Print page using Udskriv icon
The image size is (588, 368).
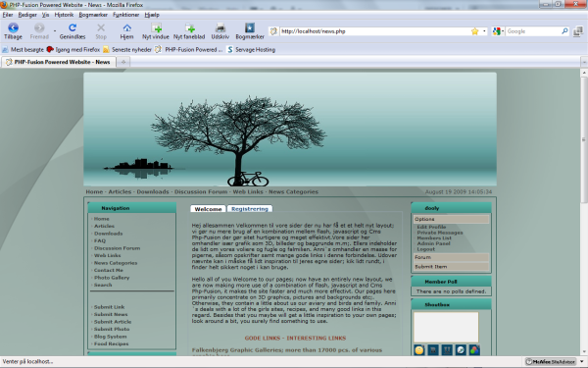point(220,30)
